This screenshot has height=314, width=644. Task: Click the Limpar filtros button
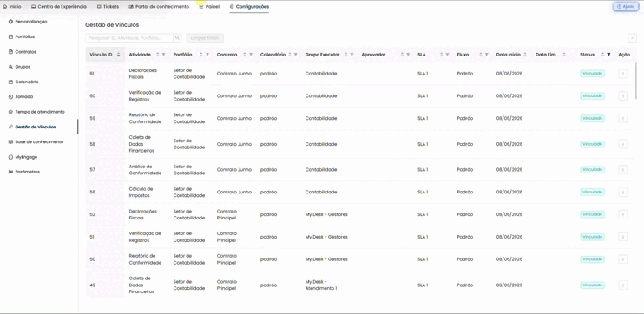click(205, 38)
